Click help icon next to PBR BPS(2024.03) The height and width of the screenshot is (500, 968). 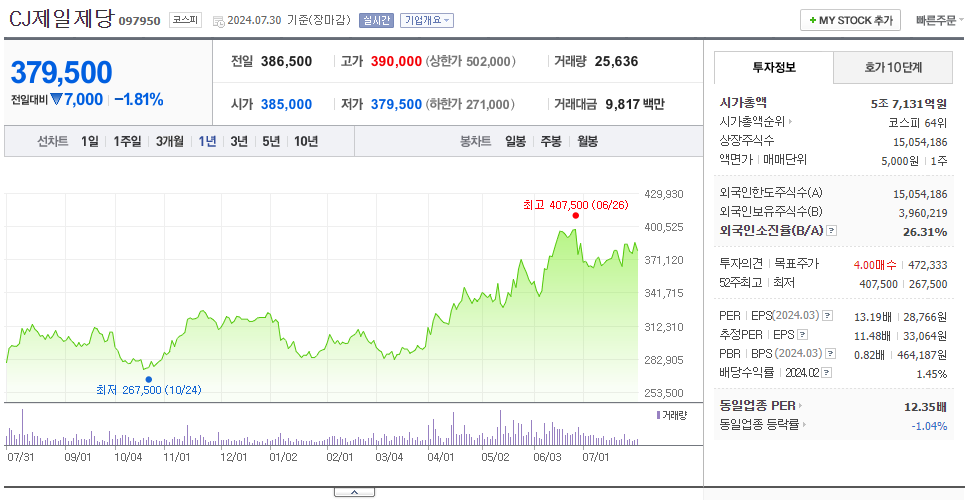pos(831,354)
